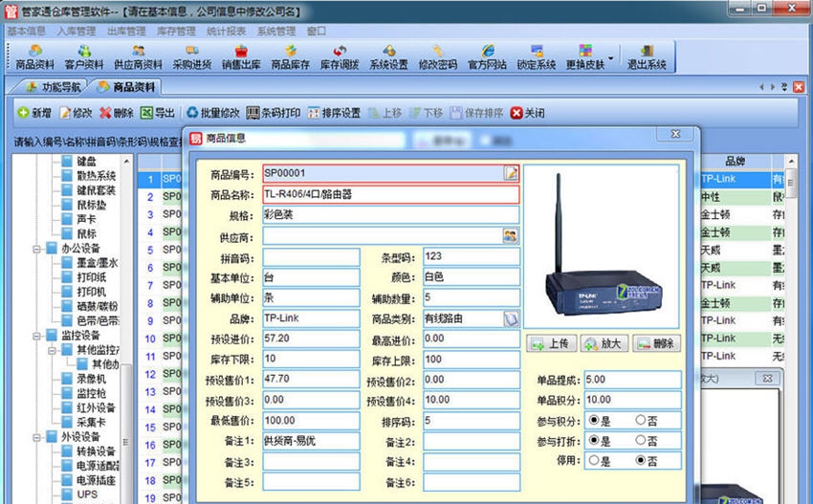Click scroll-up arrow of category tree scrollbar
The width and height of the screenshot is (813, 504).
[x=126, y=162]
